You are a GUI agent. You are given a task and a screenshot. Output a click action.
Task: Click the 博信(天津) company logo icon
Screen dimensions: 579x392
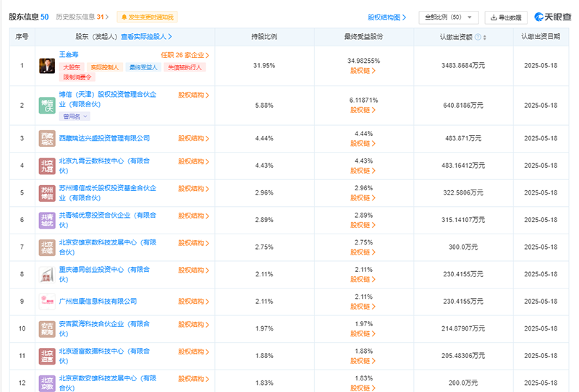click(47, 106)
